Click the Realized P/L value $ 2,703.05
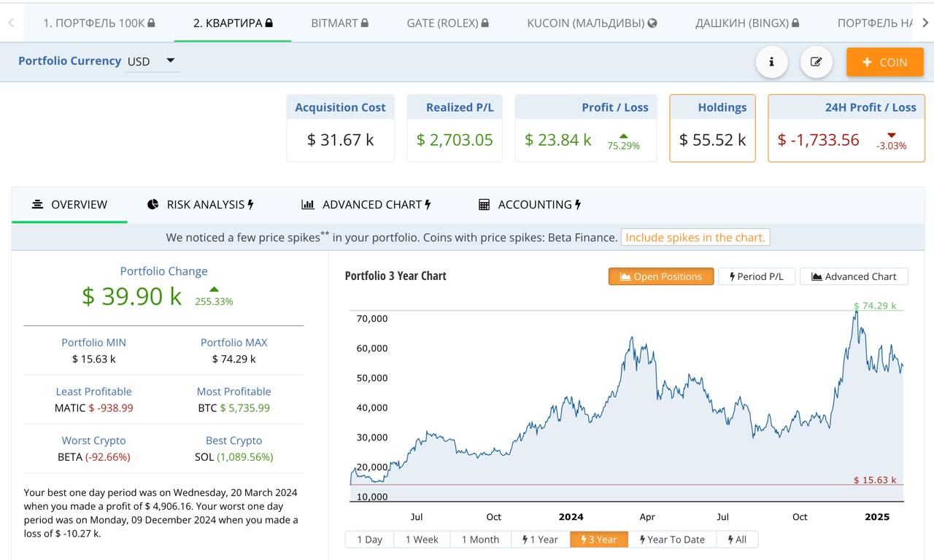934x560 pixels. [455, 140]
